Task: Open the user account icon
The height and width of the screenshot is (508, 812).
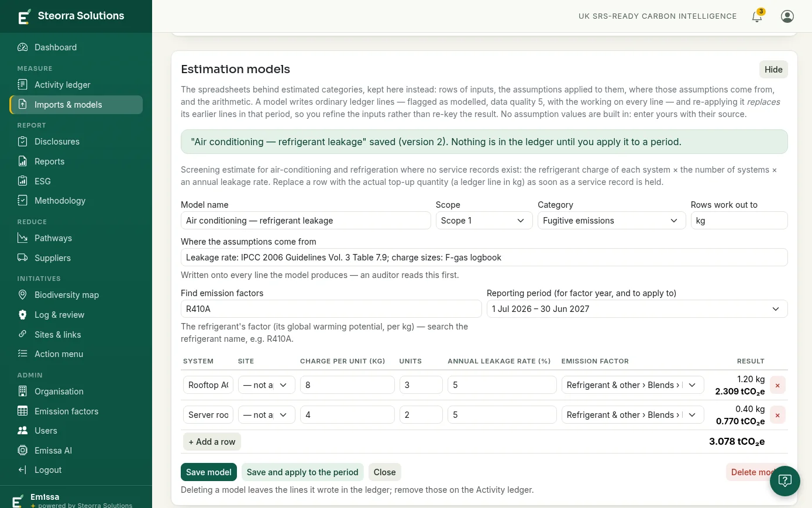Action: pos(787,16)
